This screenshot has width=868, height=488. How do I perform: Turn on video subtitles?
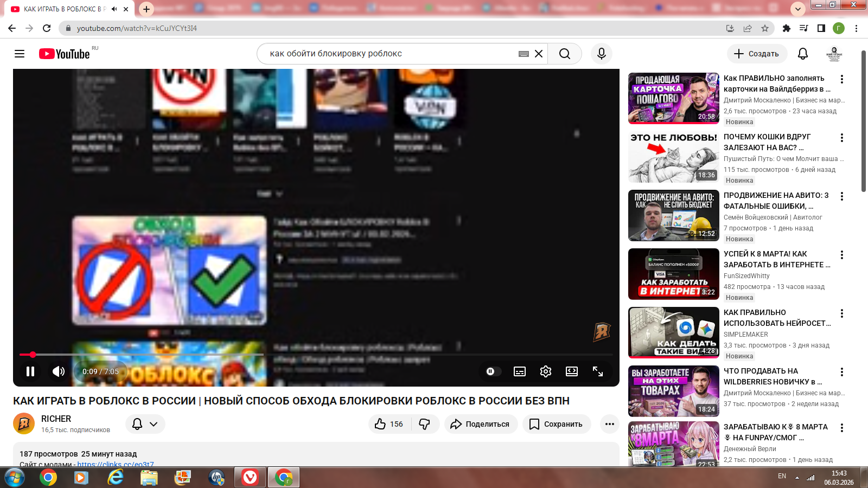(x=520, y=371)
